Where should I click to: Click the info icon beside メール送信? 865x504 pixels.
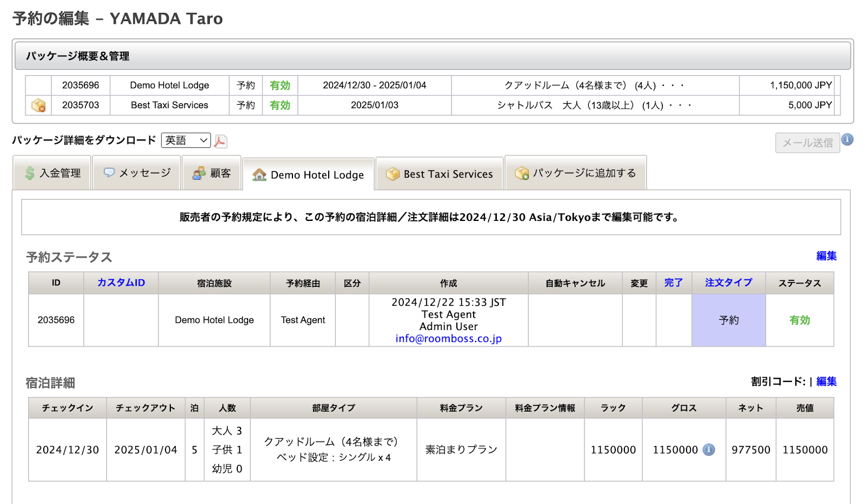[x=847, y=140]
